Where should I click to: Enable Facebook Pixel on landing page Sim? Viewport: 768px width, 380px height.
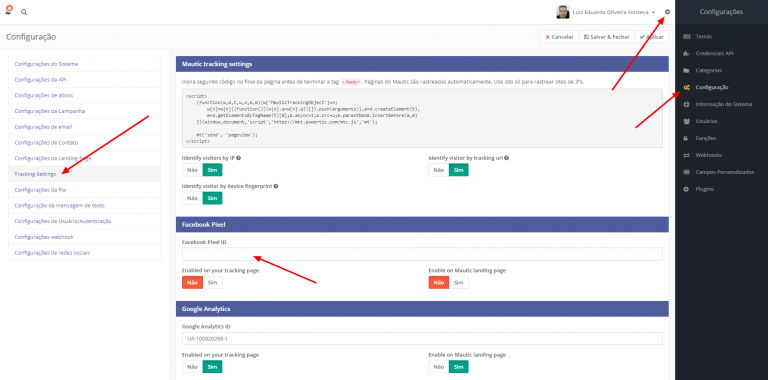click(x=458, y=283)
